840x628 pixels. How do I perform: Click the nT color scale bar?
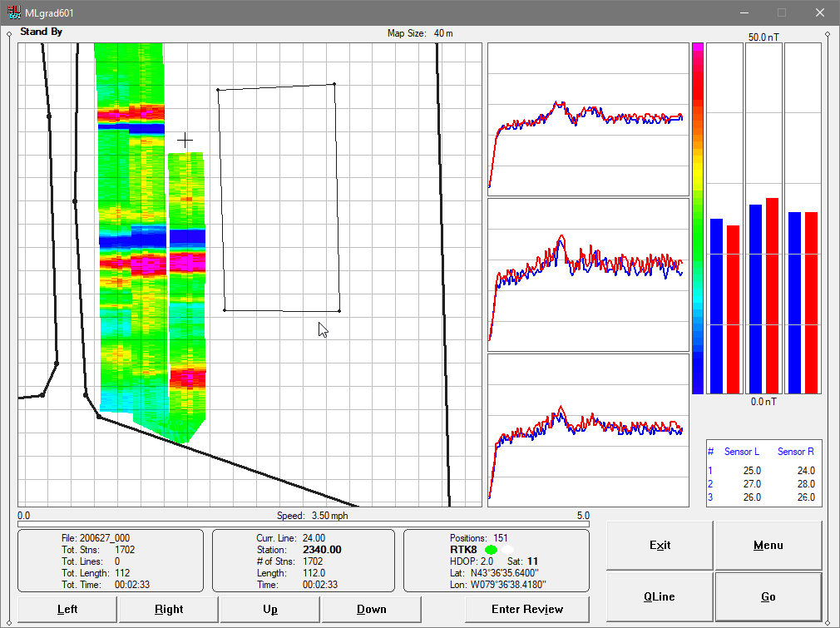698,219
